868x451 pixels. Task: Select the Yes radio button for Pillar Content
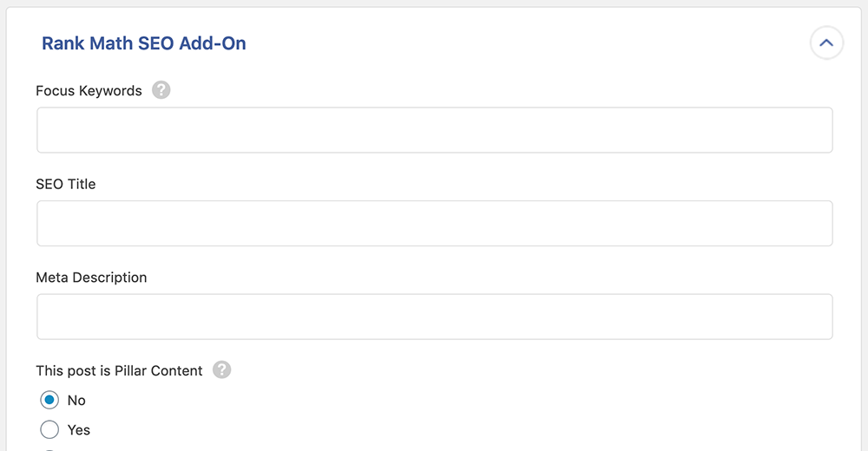(x=49, y=429)
